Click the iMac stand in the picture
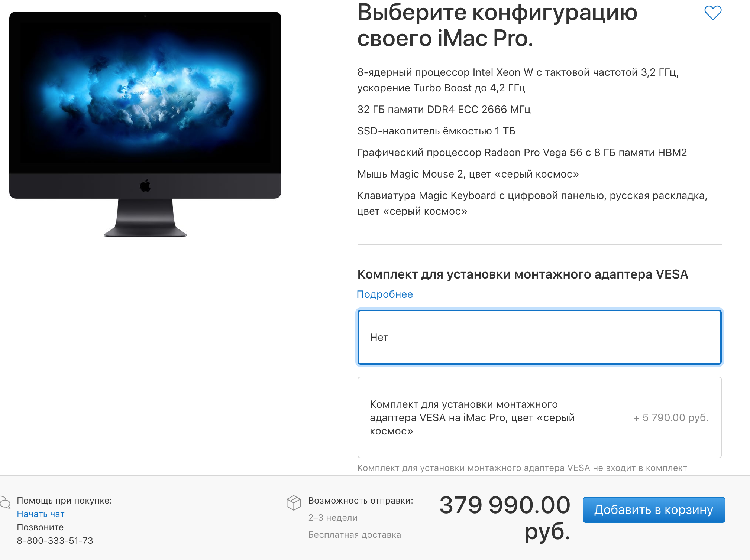This screenshot has height=560, width=750. [145, 218]
